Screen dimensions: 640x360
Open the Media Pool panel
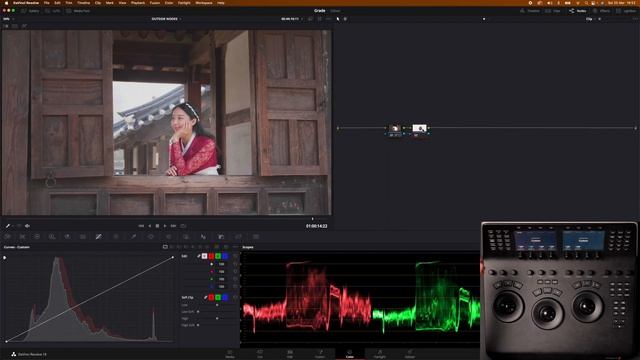pyautogui.click(x=78, y=11)
